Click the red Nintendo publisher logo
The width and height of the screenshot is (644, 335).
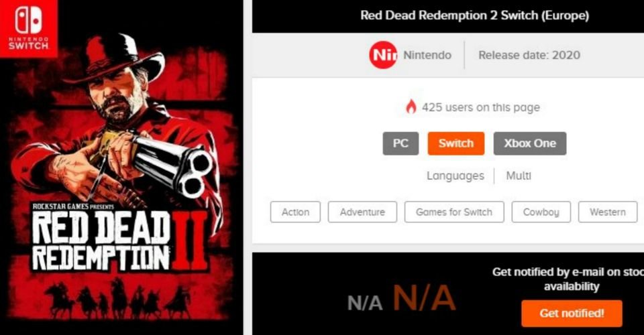point(383,55)
